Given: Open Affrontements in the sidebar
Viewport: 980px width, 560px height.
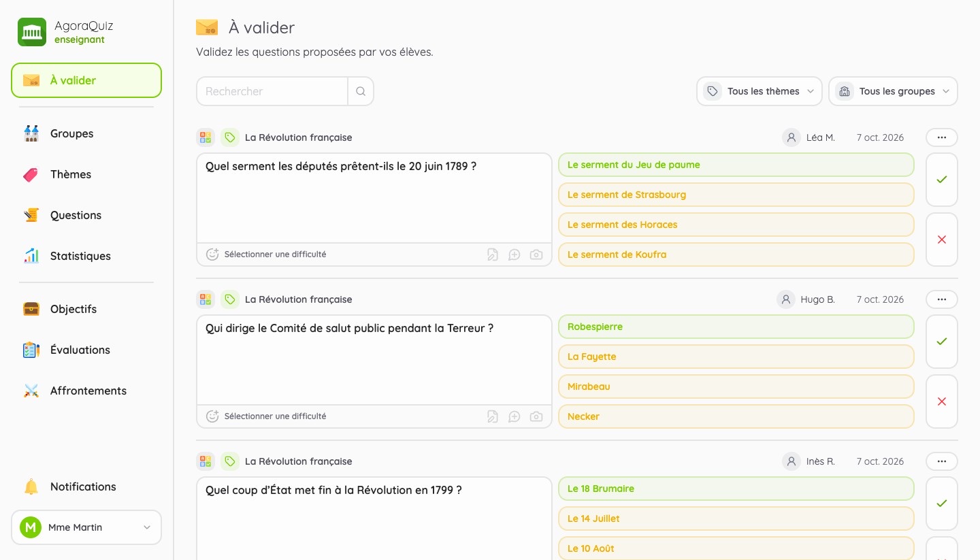Looking at the screenshot, I should coord(86,391).
